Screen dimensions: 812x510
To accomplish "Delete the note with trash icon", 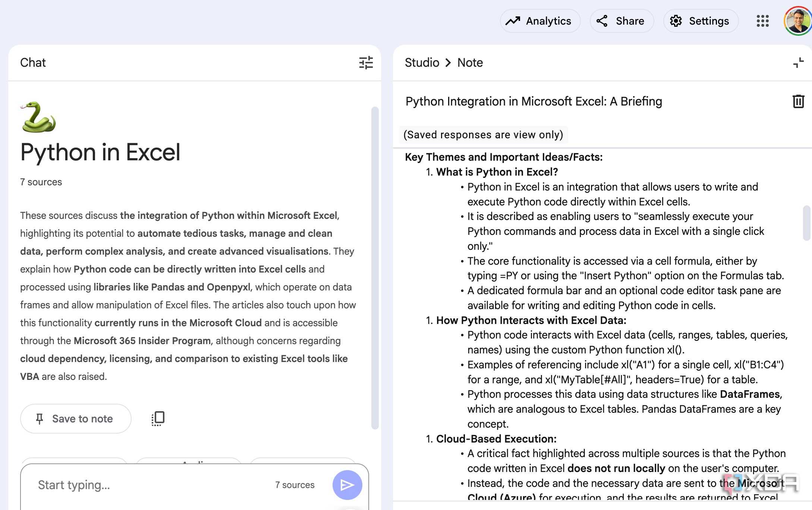I will click(798, 101).
